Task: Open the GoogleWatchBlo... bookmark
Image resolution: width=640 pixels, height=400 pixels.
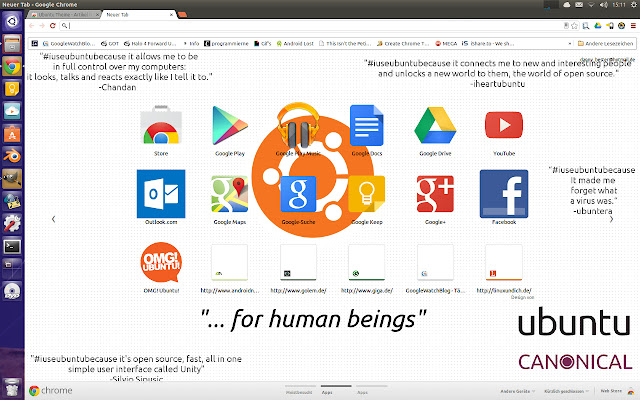Action: pyautogui.click(x=69, y=43)
